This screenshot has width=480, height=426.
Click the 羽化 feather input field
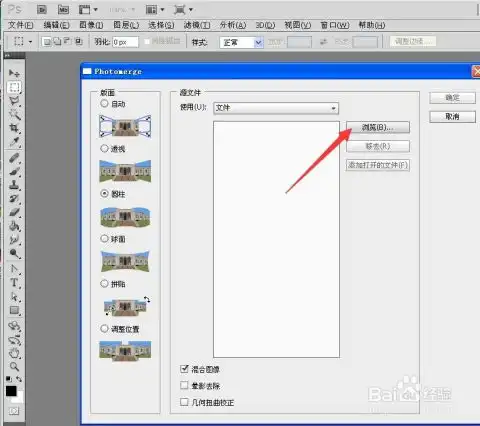coord(125,42)
